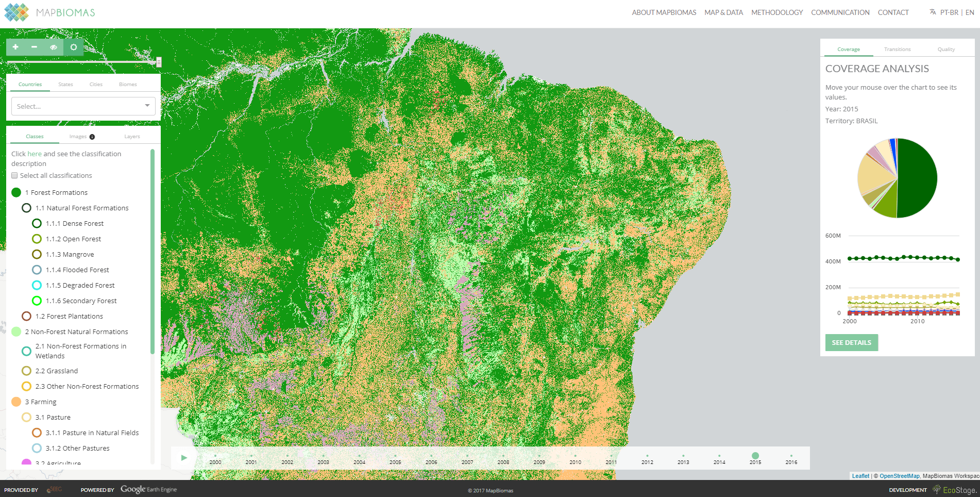Switch to the Biomes tab
Screen dimensions: 980x497
tap(127, 84)
